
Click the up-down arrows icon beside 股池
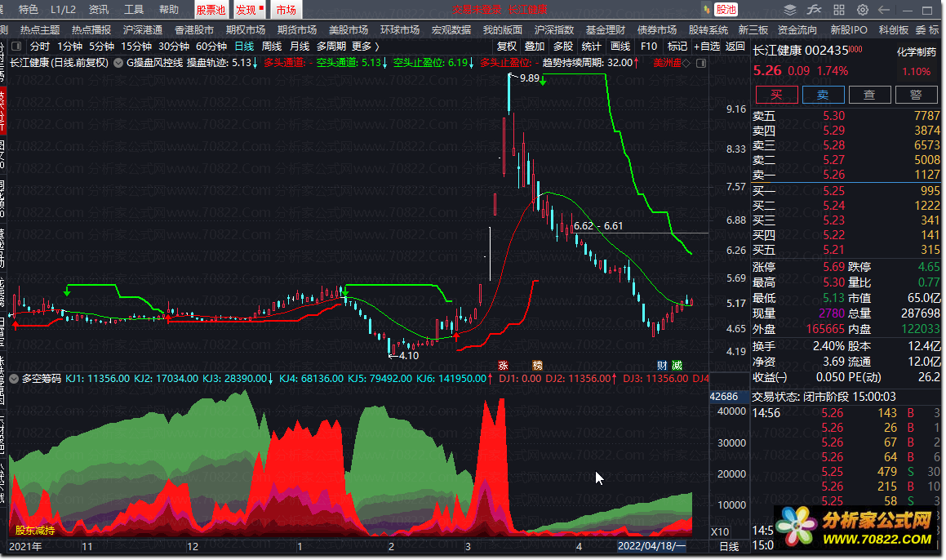tap(707, 10)
